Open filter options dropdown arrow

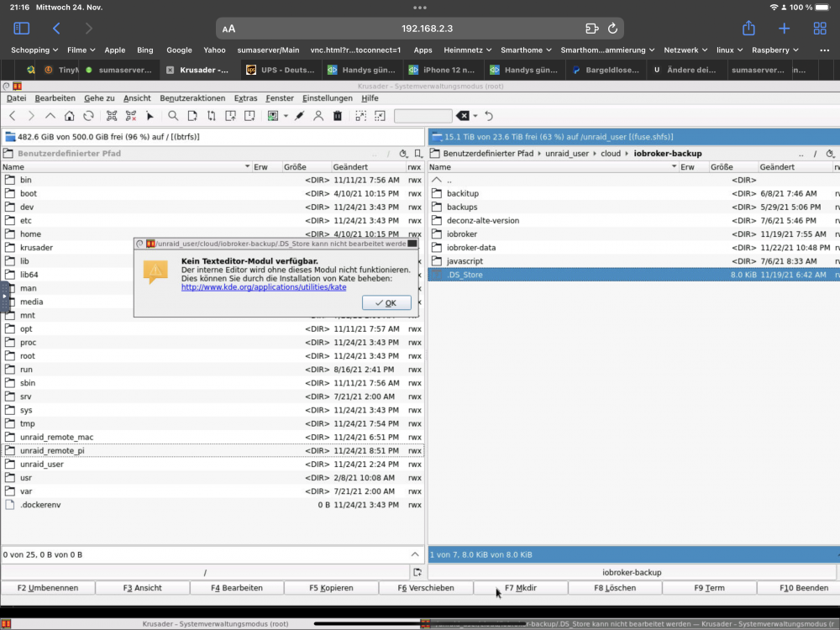point(475,116)
